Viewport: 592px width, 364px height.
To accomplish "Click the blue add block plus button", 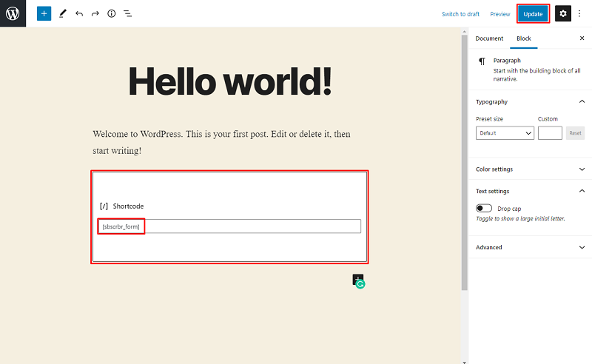I will tap(44, 13).
